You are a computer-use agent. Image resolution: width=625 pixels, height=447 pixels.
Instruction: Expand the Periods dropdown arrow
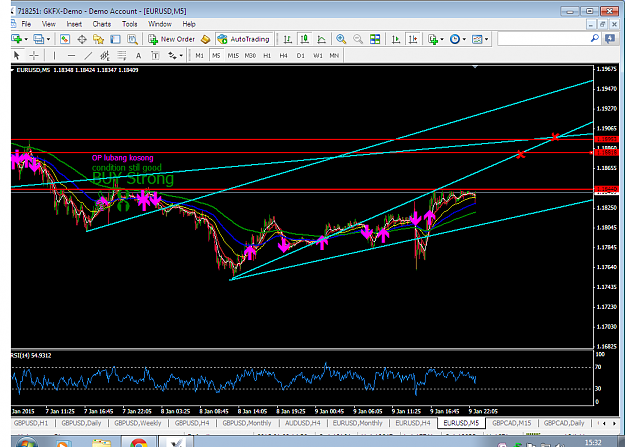tap(464, 39)
